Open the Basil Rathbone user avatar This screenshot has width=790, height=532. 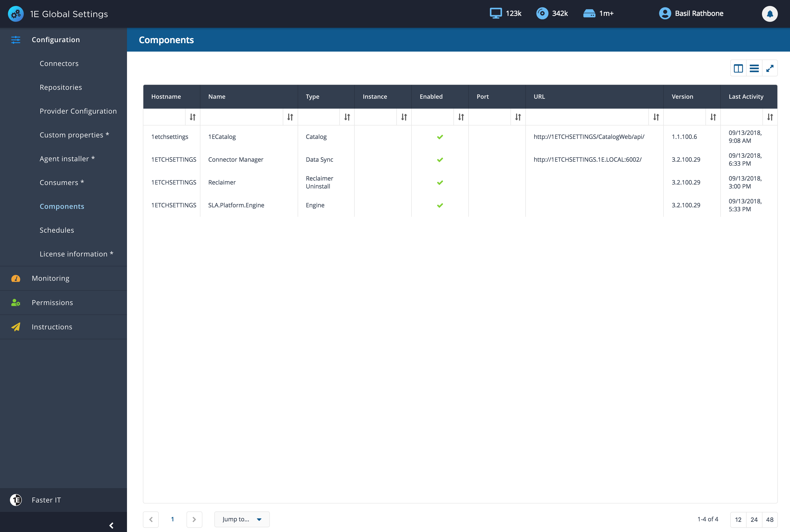665,13
